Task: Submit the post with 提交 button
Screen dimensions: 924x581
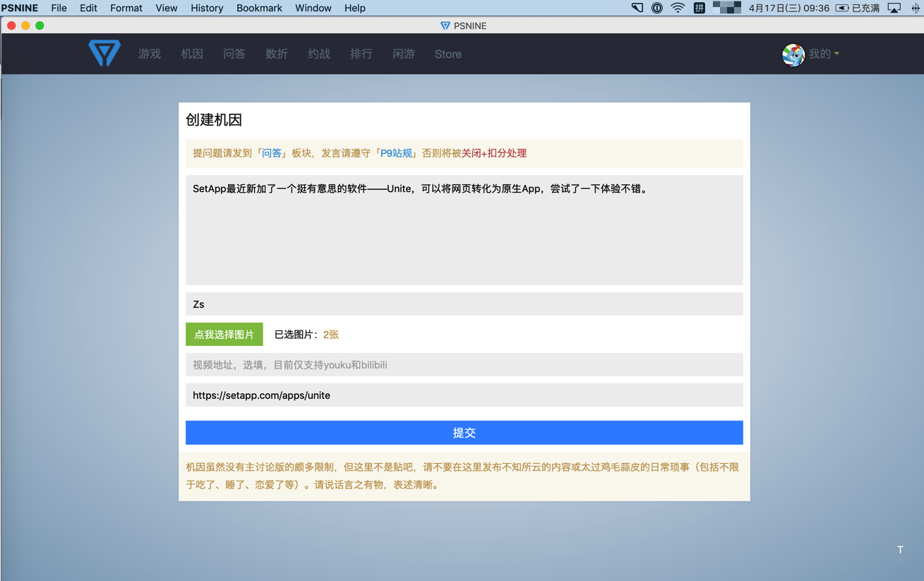Action: click(464, 433)
